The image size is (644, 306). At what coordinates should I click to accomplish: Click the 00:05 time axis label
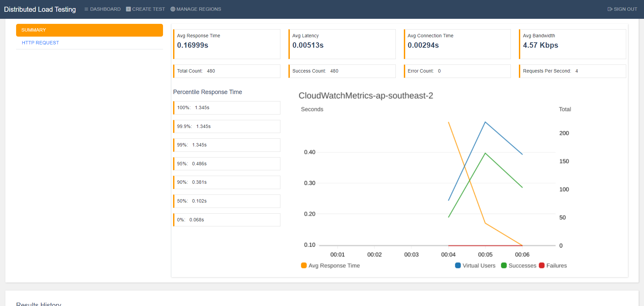pyautogui.click(x=485, y=255)
